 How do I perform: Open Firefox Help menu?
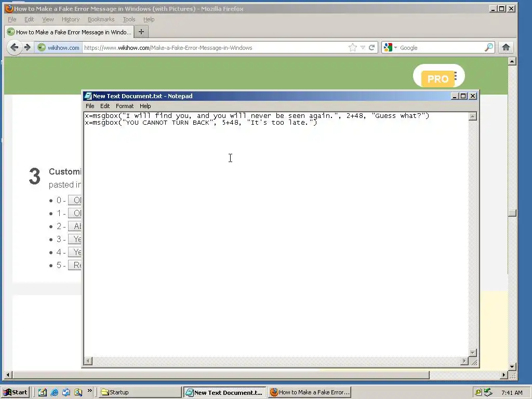(x=149, y=19)
